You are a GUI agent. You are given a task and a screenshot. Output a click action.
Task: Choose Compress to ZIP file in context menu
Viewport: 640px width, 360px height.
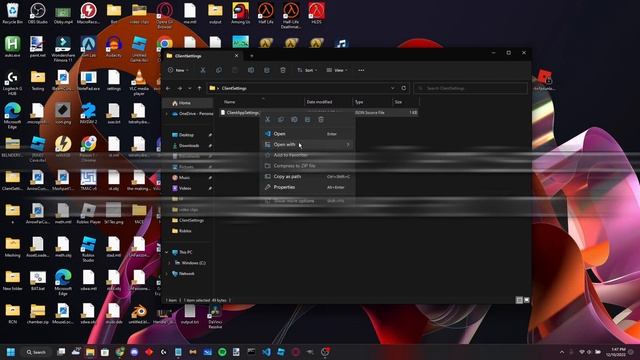click(308, 166)
